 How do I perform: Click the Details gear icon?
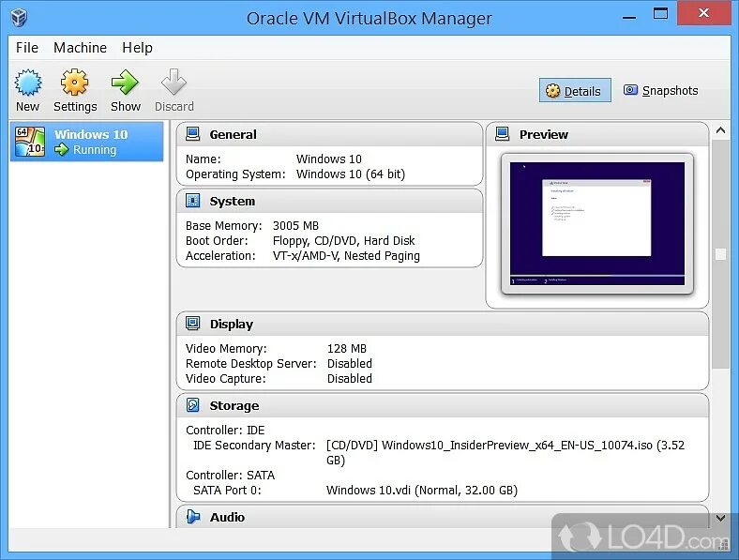pos(552,90)
